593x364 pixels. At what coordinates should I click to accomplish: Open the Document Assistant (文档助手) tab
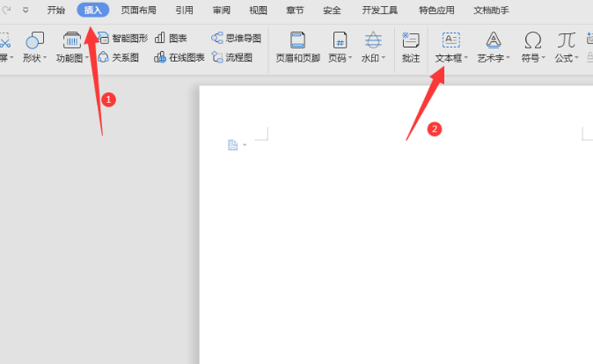(491, 11)
